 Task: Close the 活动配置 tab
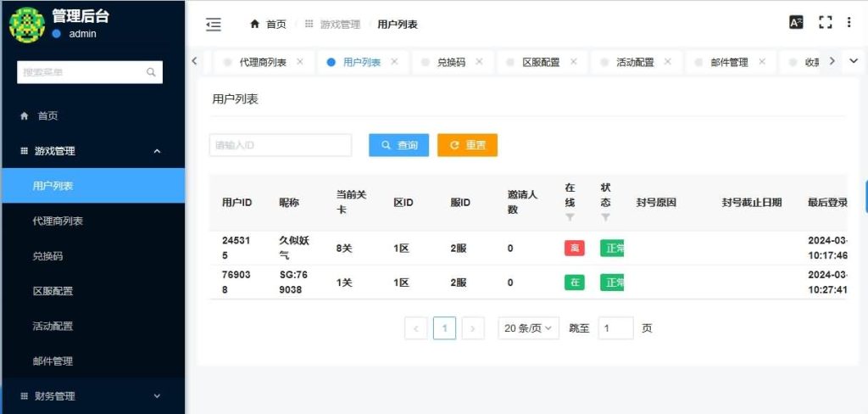[668, 62]
